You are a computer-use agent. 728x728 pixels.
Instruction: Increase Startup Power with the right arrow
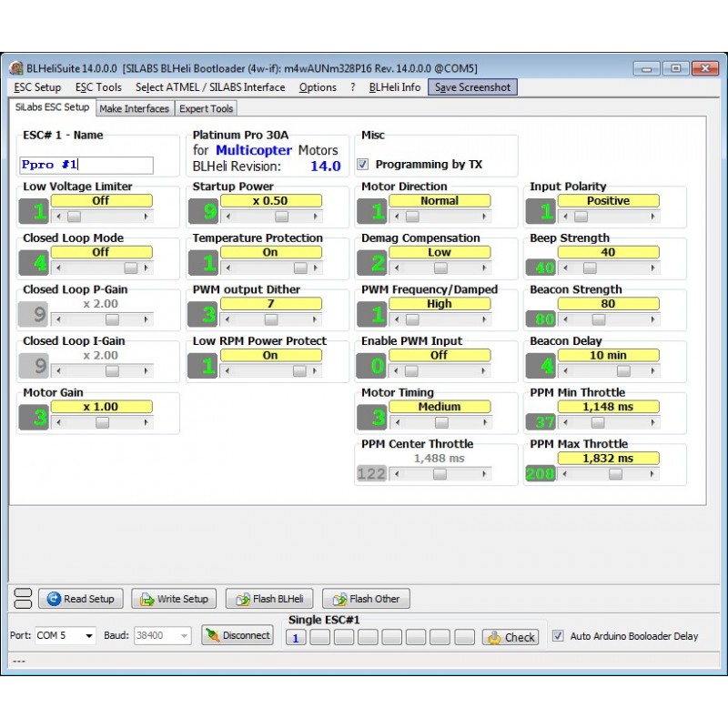[316, 217]
